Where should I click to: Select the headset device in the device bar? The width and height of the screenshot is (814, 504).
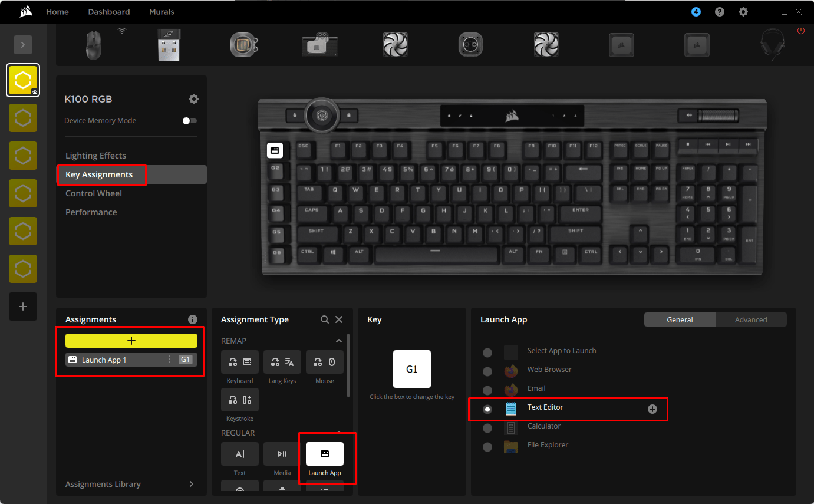(772, 44)
